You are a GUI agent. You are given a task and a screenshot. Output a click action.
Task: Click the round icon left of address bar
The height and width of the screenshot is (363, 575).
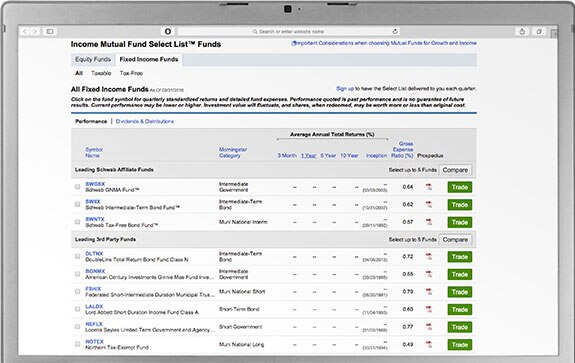coord(168,32)
